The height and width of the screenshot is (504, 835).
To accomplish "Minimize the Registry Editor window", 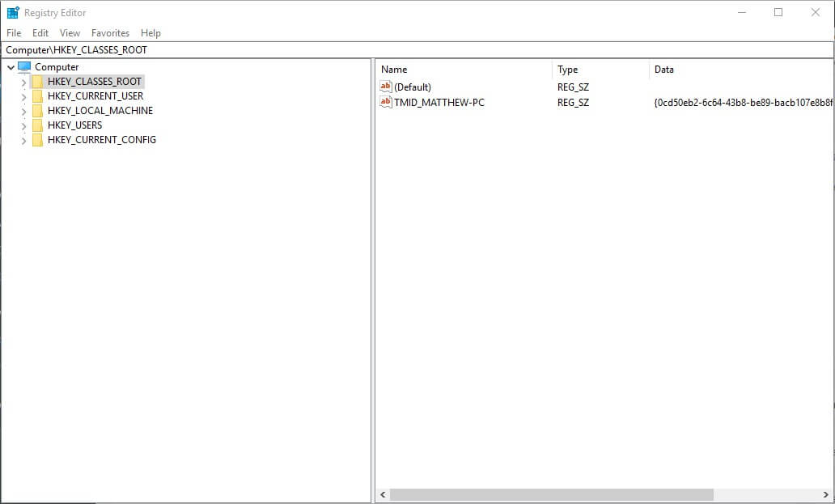I will click(x=741, y=12).
